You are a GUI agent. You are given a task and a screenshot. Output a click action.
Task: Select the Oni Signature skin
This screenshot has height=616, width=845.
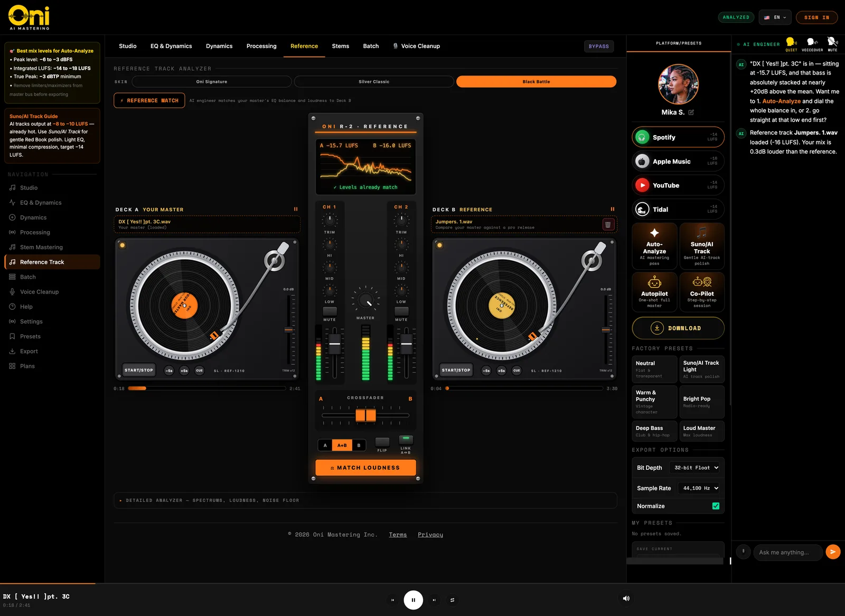coord(212,82)
